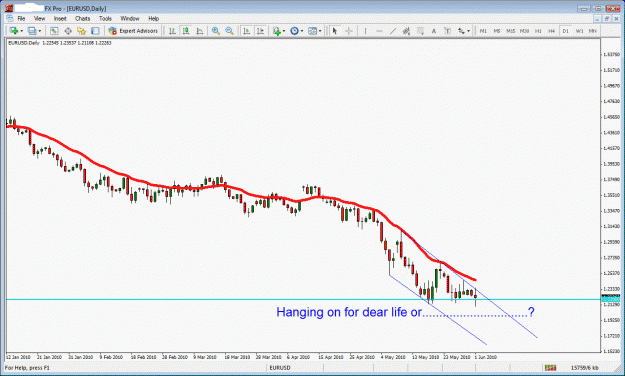This screenshot has height=376, width=625.
Task: Click the '15759/6 kb' traffic indicator
Action: tap(584, 368)
